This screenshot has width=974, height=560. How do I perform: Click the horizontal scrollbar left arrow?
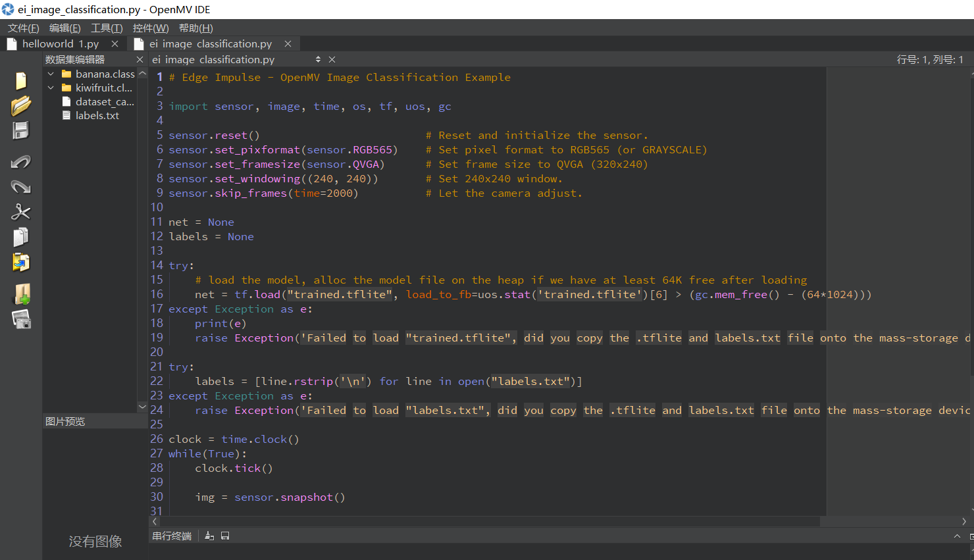coord(155,521)
